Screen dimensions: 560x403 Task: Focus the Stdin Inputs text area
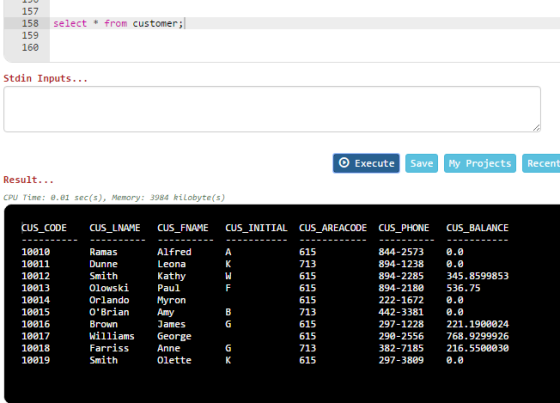pyautogui.click(x=272, y=109)
